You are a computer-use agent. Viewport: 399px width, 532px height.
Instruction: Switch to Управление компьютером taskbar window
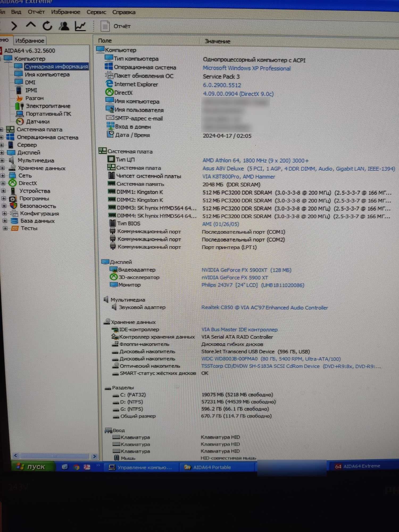pyautogui.click(x=141, y=467)
